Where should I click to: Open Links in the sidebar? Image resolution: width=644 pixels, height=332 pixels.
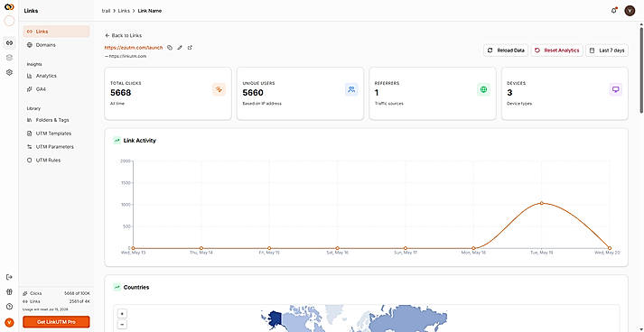click(56, 32)
